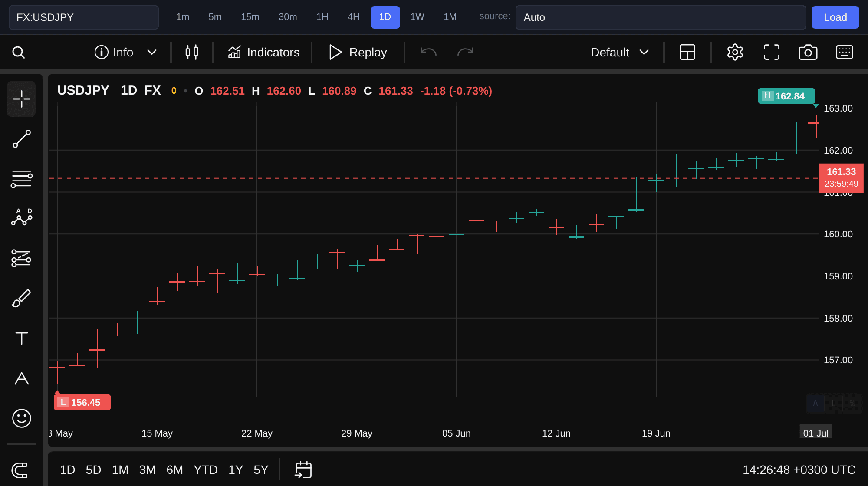Open the chart layout grid selector
Viewport: 868px width, 486px height.
click(x=687, y=53)
